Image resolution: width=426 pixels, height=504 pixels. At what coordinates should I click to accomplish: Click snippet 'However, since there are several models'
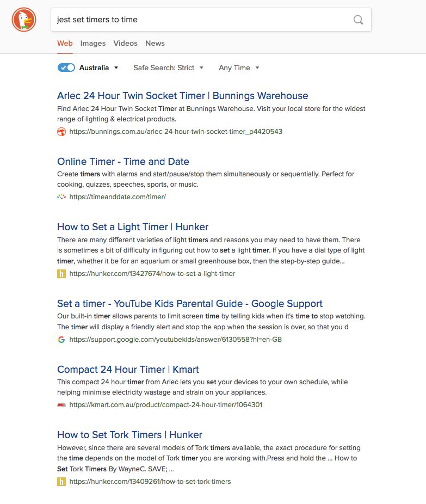pos(209,458)
